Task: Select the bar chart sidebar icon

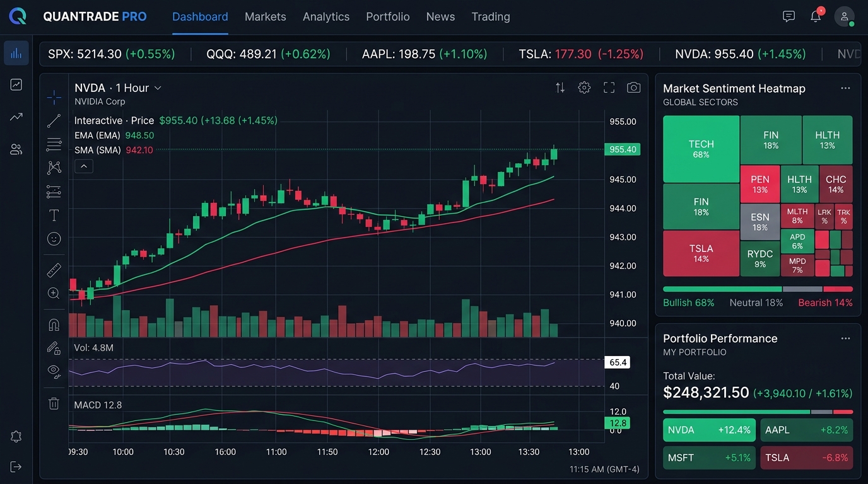Action: 16,53
